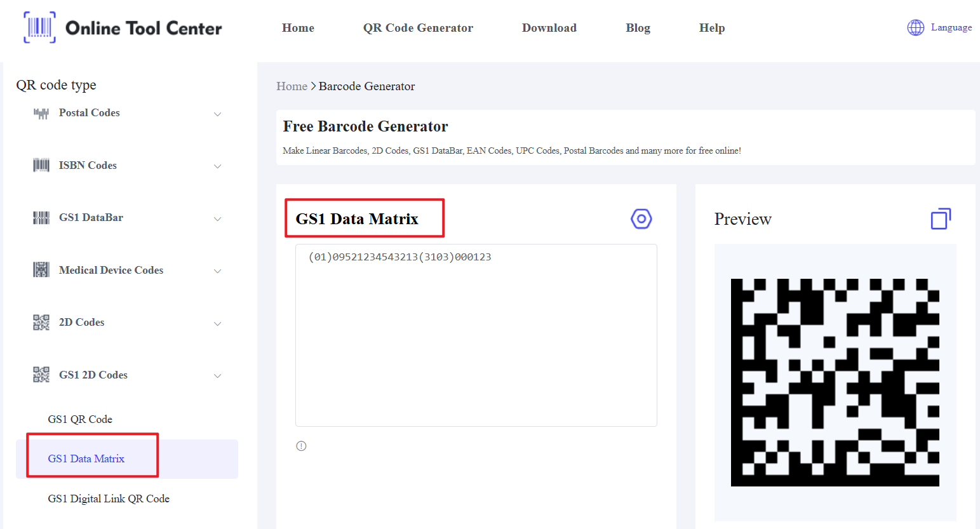Click the 2D Codes QR icon
Screen dimensions: 980x529
41,323
